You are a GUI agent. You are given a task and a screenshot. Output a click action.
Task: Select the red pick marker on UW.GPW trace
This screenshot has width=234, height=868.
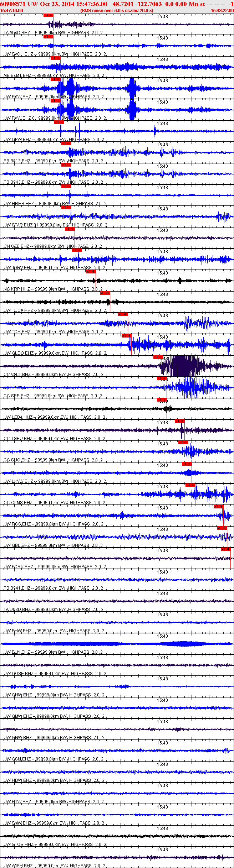pyautogui.click(x=59, y=122)
